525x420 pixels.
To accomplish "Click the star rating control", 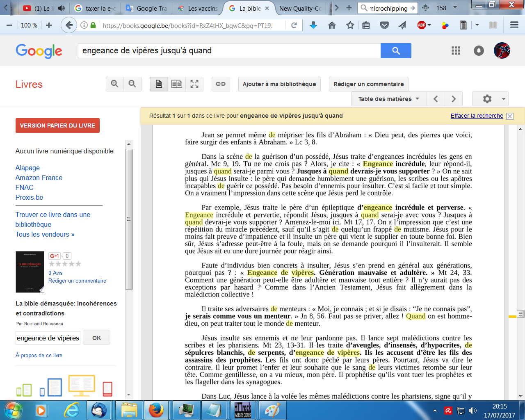I will coord(65,264).
